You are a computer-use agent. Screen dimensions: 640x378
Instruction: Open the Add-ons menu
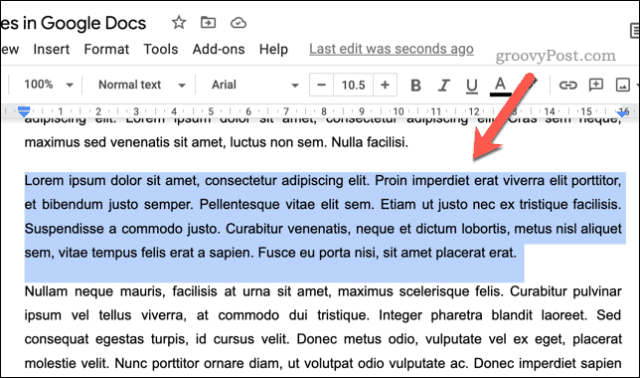219,49
